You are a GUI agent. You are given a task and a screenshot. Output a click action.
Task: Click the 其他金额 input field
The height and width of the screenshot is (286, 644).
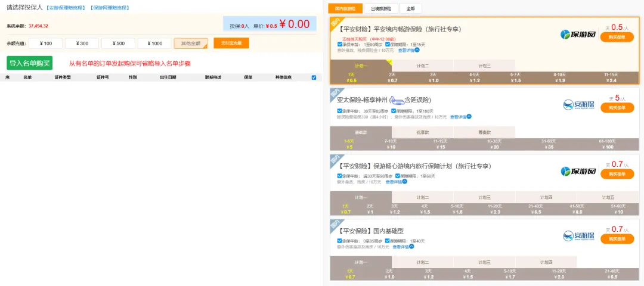pos(191,43)
